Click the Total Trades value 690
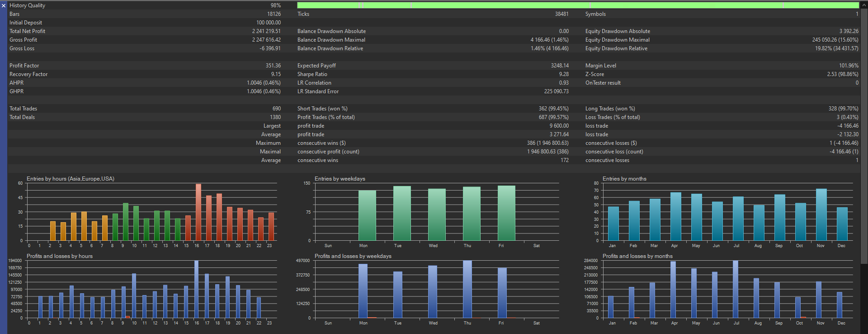The height and width of the screenshot is (334, 868). tap(277, 109)
